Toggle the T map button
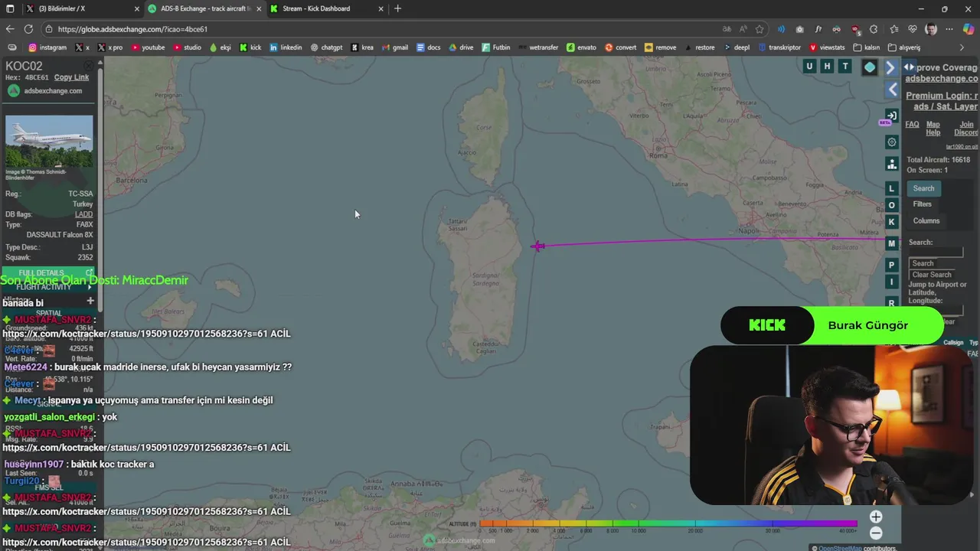The image size is (980, 551). pyautogui.click(x=845, y=67)
